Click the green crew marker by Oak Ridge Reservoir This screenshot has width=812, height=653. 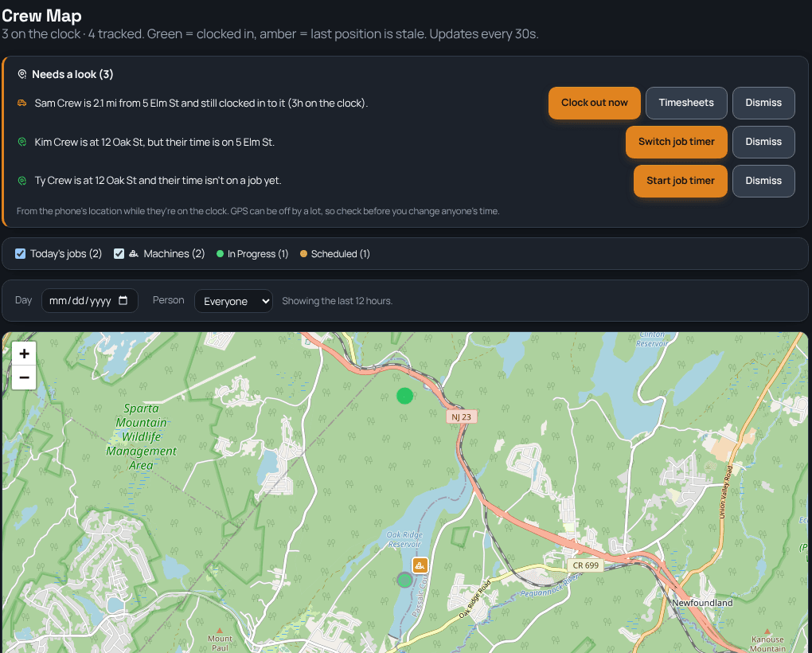404,580
